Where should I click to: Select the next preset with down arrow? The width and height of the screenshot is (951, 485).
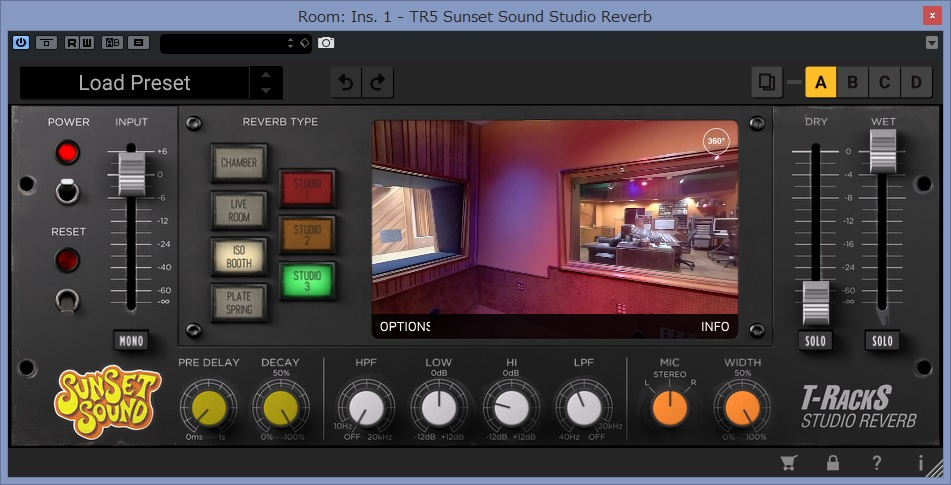click(266, 90)
